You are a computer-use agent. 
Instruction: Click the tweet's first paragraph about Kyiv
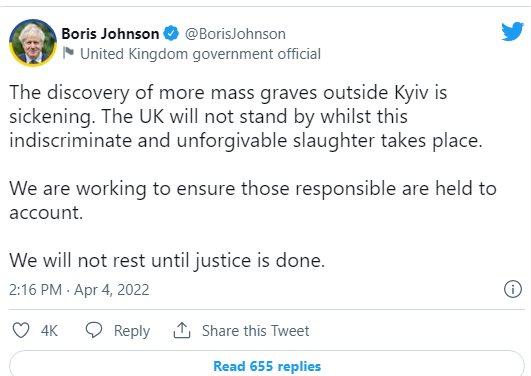[246, 117]
